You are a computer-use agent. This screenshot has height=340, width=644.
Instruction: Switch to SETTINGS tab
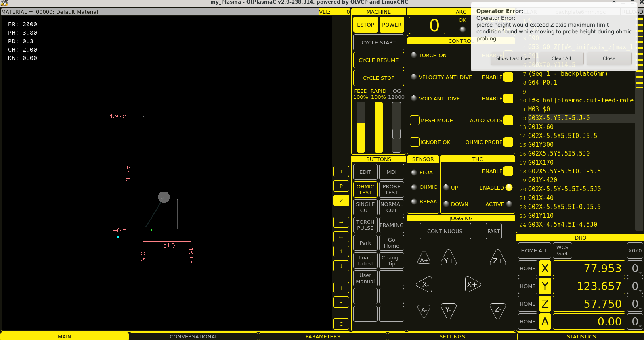pos(452,336)
